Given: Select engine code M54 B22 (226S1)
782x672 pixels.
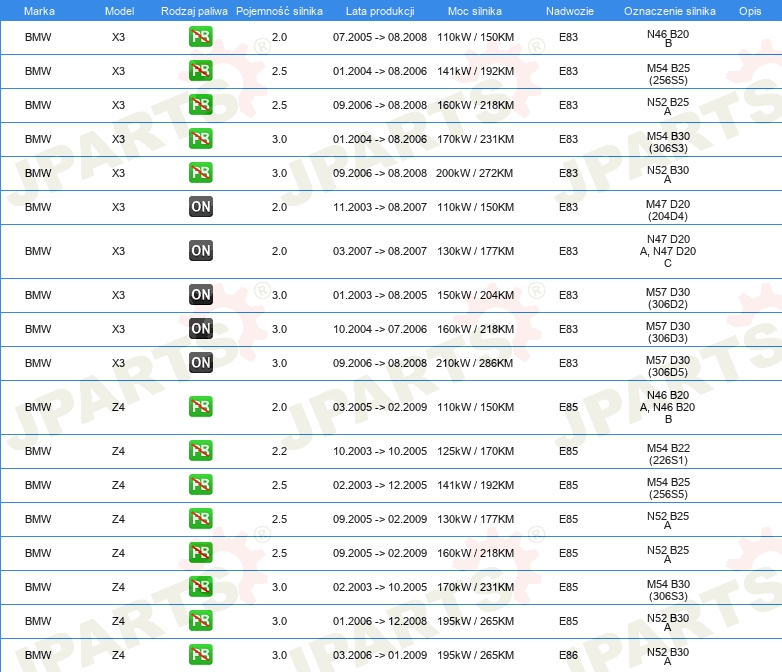Looking at the screenshot, I should click(668, 453).
